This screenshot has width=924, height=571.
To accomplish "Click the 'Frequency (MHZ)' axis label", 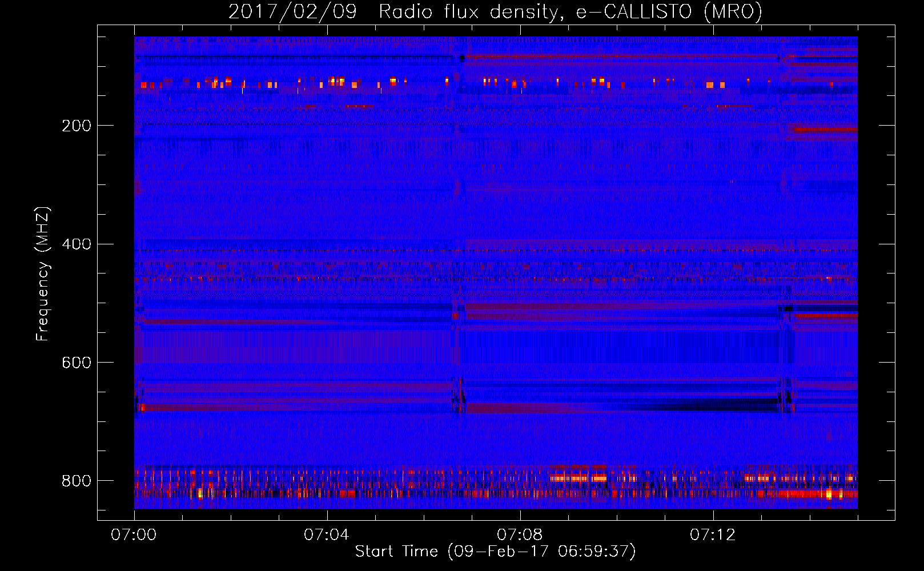I will [x=42, y=274].
